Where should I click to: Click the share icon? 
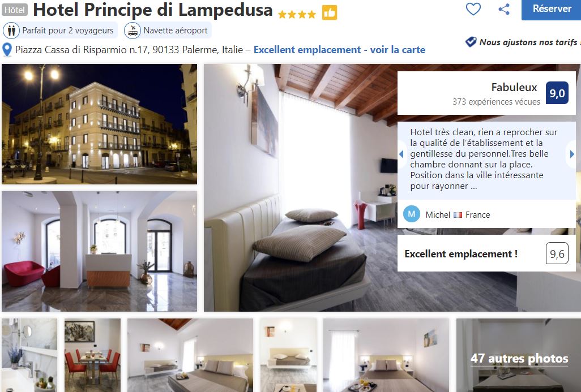pos(504,9)
